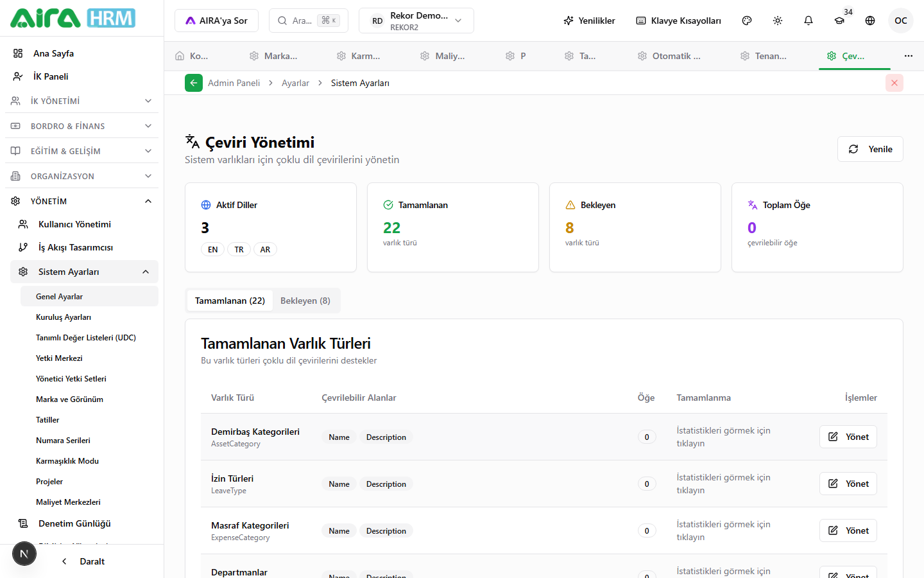Open notifications bell icon

809,21
